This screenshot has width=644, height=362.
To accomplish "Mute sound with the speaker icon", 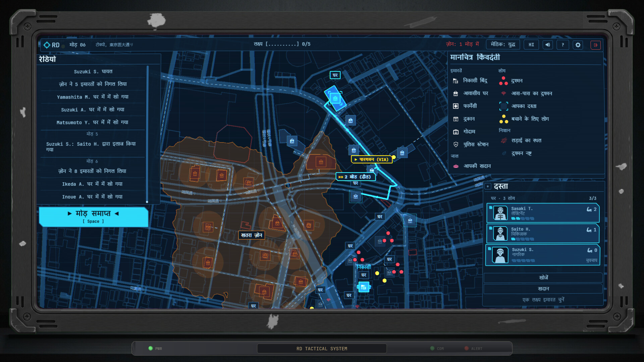I will [547, 45].
